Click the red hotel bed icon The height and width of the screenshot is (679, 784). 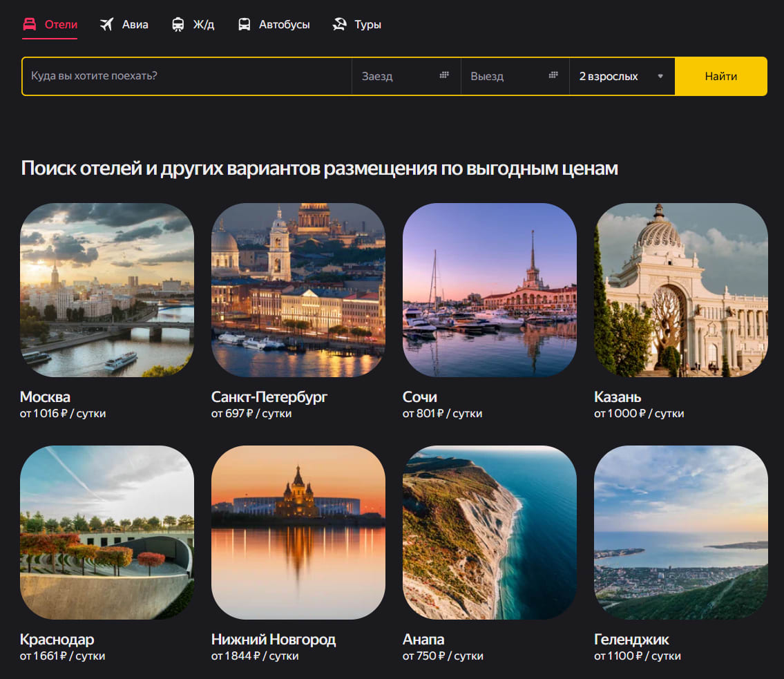coord(30,24)
